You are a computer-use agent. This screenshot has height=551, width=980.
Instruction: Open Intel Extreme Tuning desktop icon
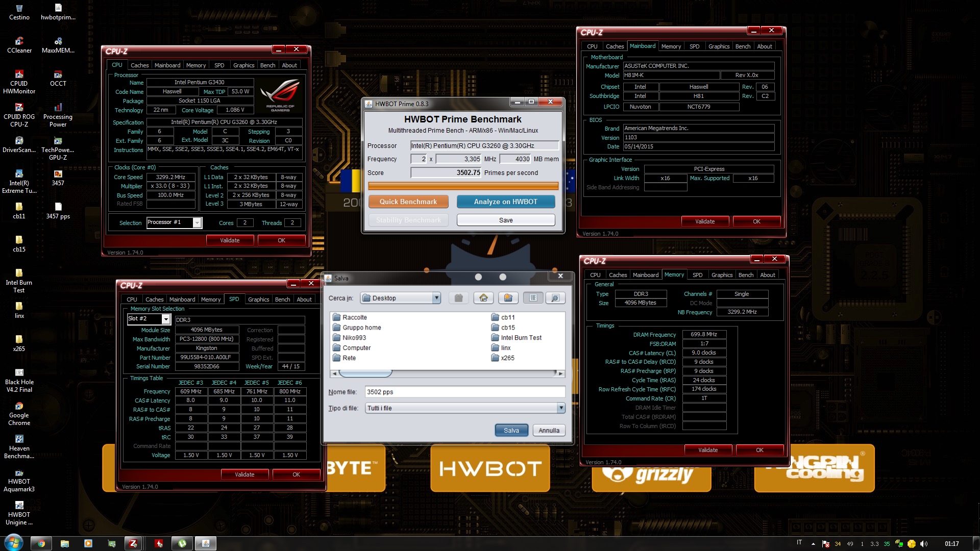click(19, 182)
